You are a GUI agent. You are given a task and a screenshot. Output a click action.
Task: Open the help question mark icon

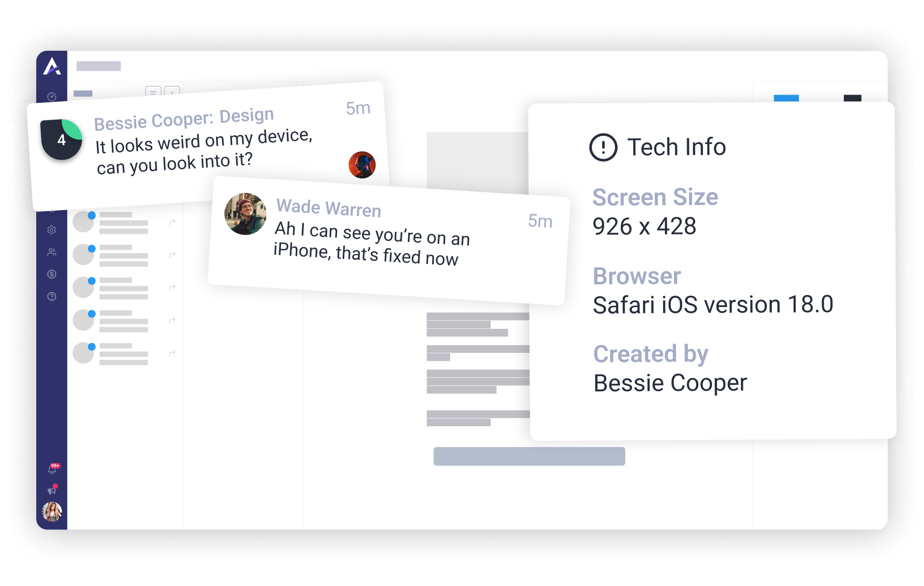point(52,296)
